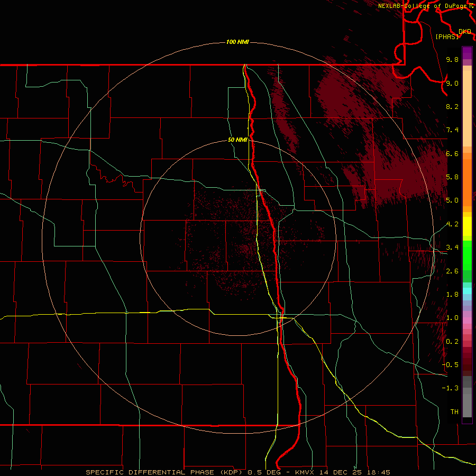
Task: Pick the bright yellow band of color bar
Action: [467, 226]
